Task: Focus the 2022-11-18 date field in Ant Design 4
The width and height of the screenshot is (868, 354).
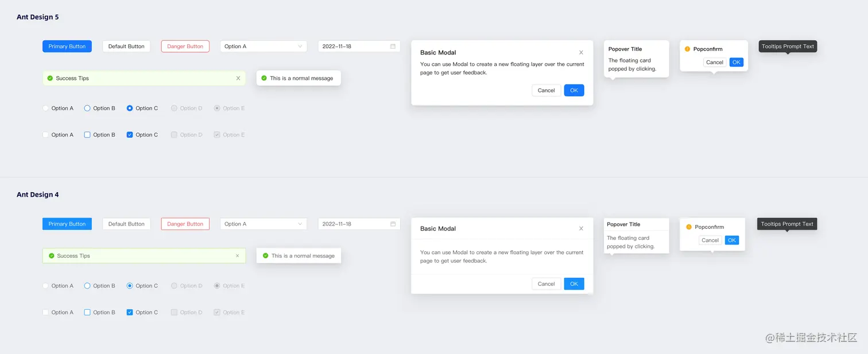Action: coord(359,224)
